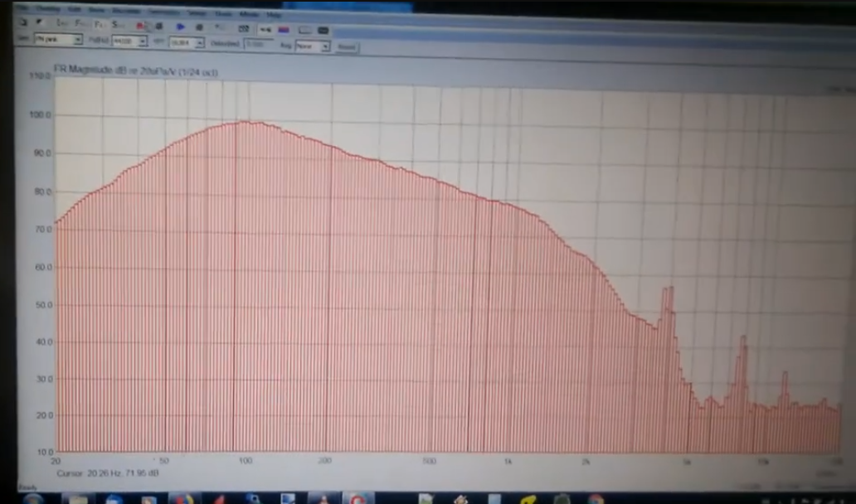This screenshot has height=504, width=856.
Task: Click the 50.0 dB axis label
Action: pyautogui.click(x=42, y=304)
